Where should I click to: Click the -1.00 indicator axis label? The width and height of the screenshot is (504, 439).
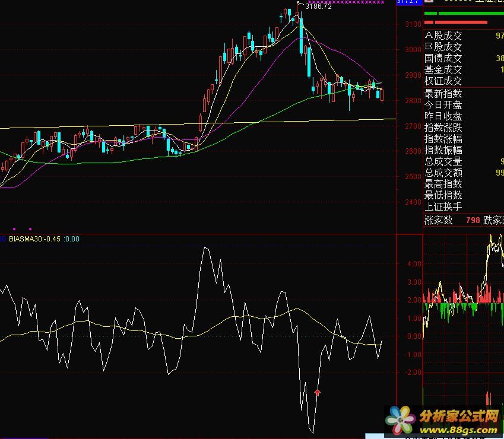coord(413,355)
